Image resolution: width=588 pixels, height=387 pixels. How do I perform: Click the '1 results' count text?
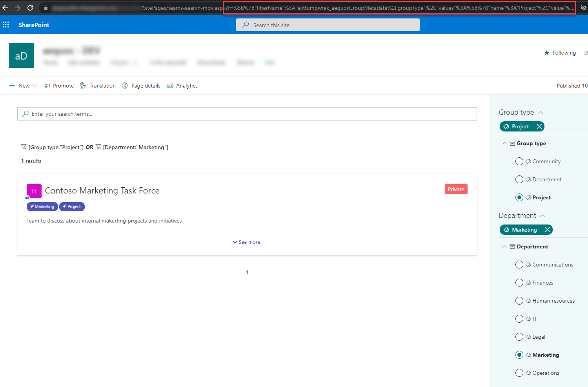(31, 161)
